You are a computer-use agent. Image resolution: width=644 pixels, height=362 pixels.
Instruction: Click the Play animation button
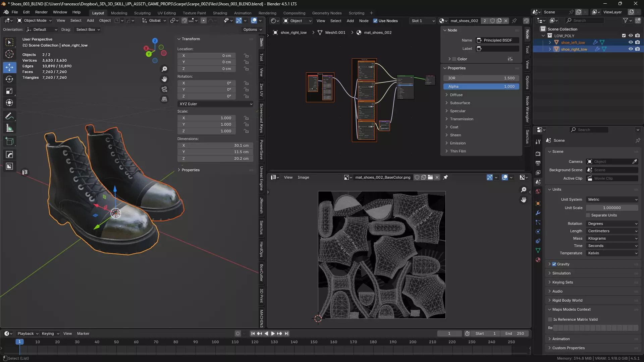tap(273, 334)
